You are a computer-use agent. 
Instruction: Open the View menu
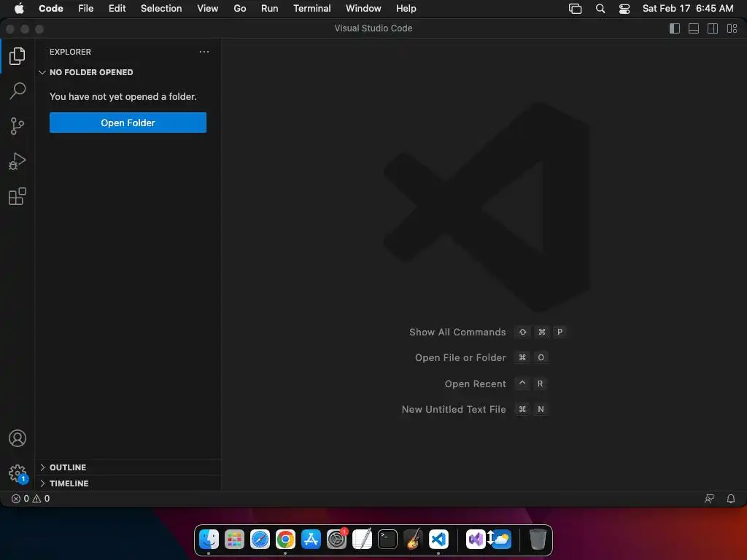click(208, 9)
